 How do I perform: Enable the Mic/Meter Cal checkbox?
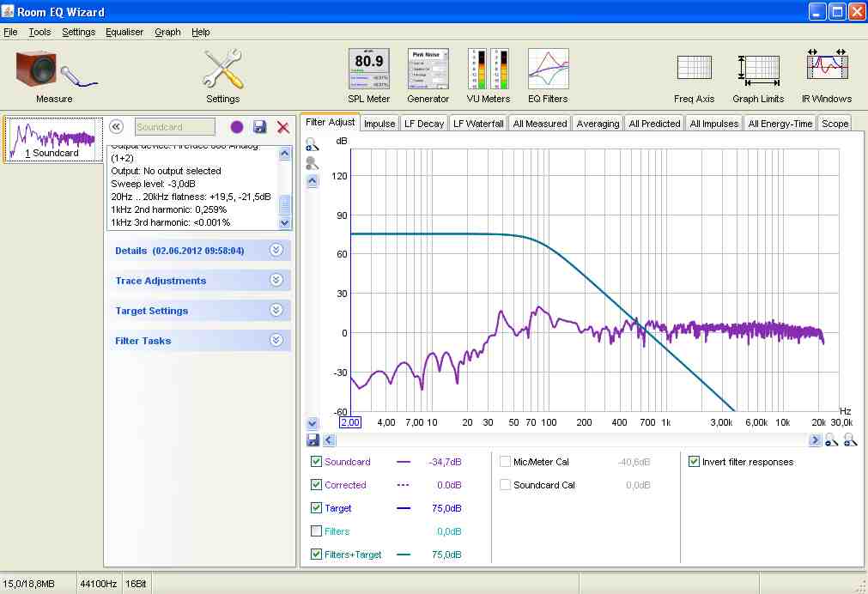point(505,462)
